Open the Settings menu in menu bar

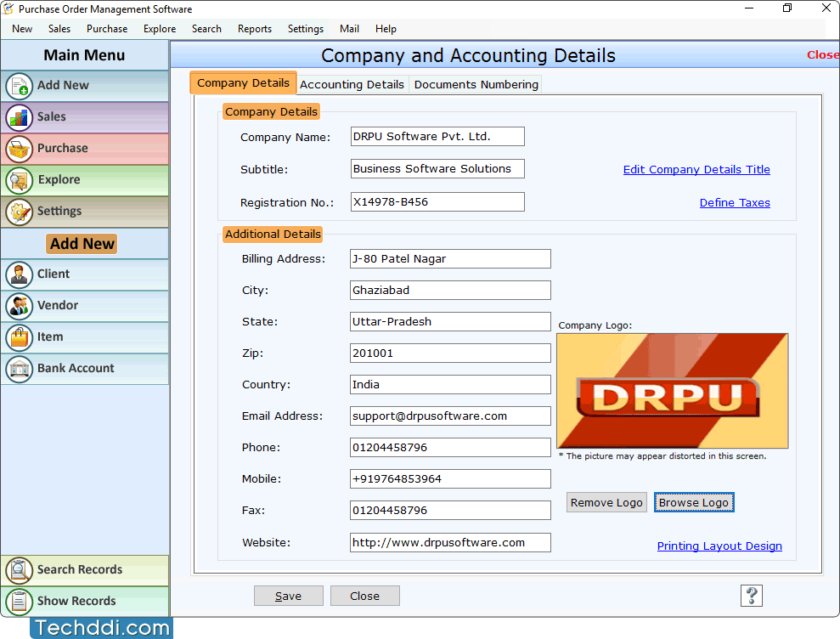pos(306,29)
